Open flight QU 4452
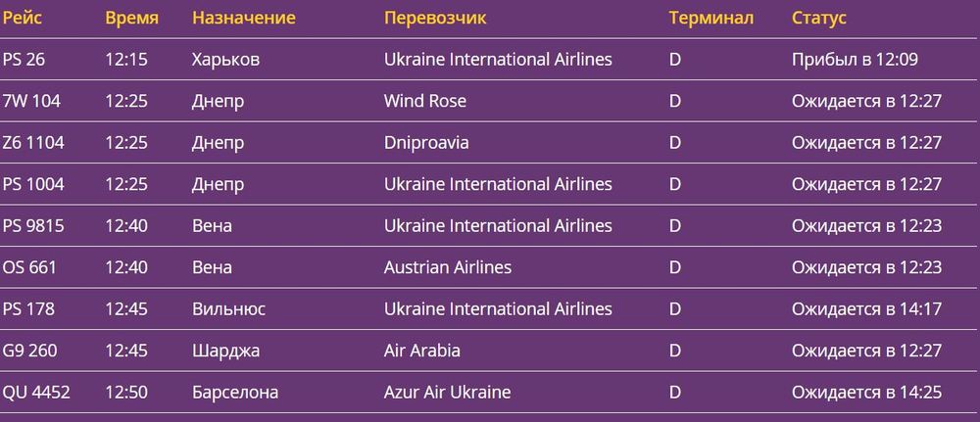Viewport: 980px width, 422px height. point(36,393)
